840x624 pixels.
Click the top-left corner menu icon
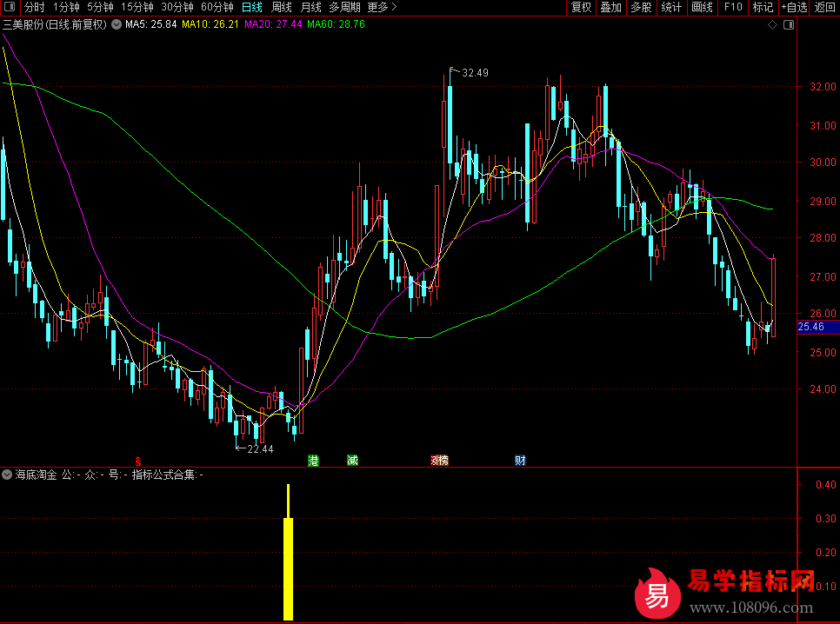9,7
